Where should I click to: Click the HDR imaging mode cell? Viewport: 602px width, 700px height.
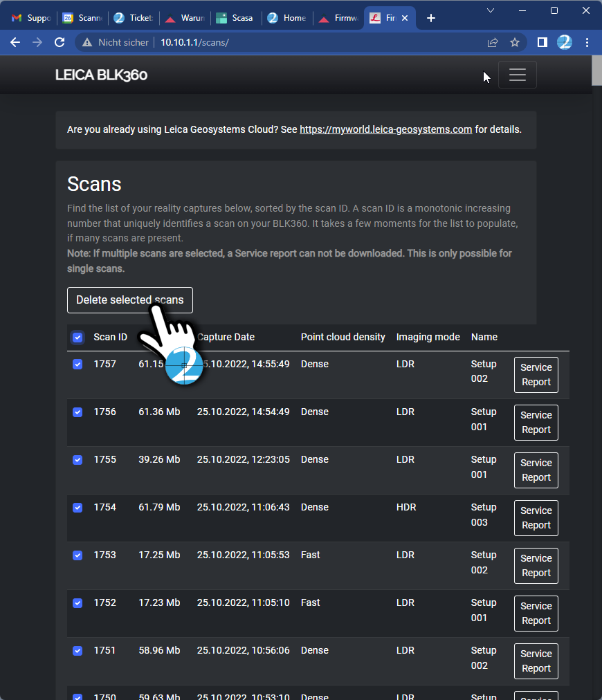coord(406,507)
